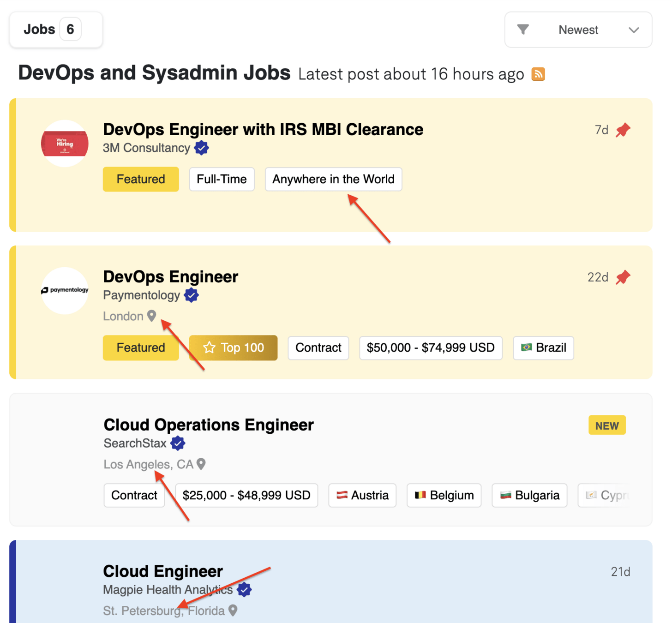Image resolution: width=672 pixels, height=623 pixels.
Task: Click Contract tag on Paymentology job
Action: point(318,347)
